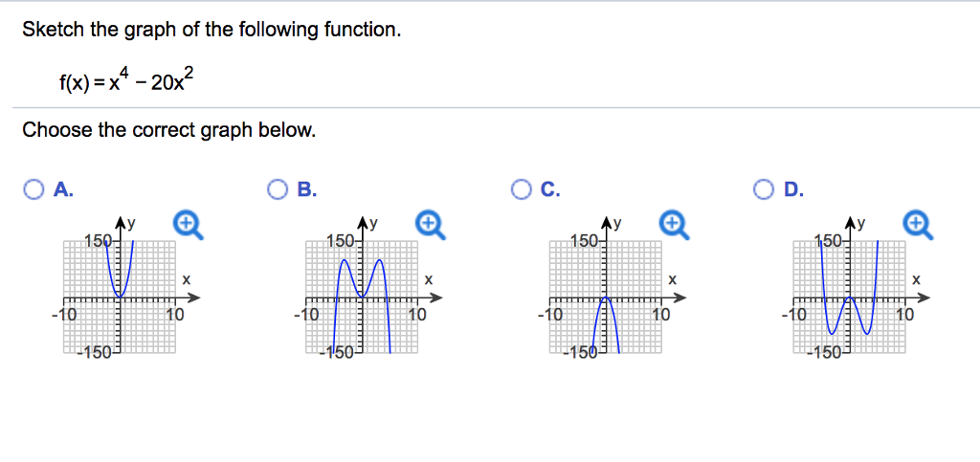This screenshot has height=462, width=980.
Task: Choose the option B radio button
Action: (277, 189)
